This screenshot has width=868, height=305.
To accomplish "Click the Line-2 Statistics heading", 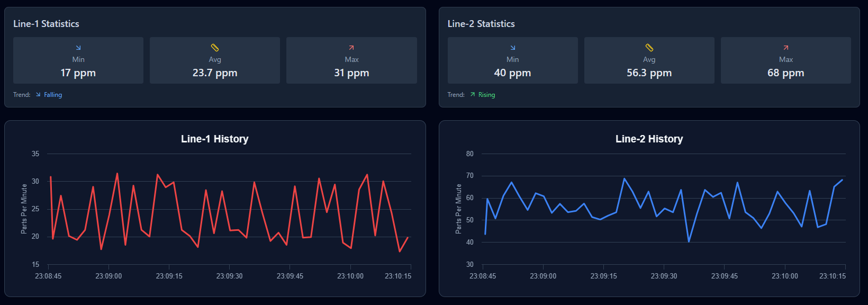I will click(x=481, y=24).
